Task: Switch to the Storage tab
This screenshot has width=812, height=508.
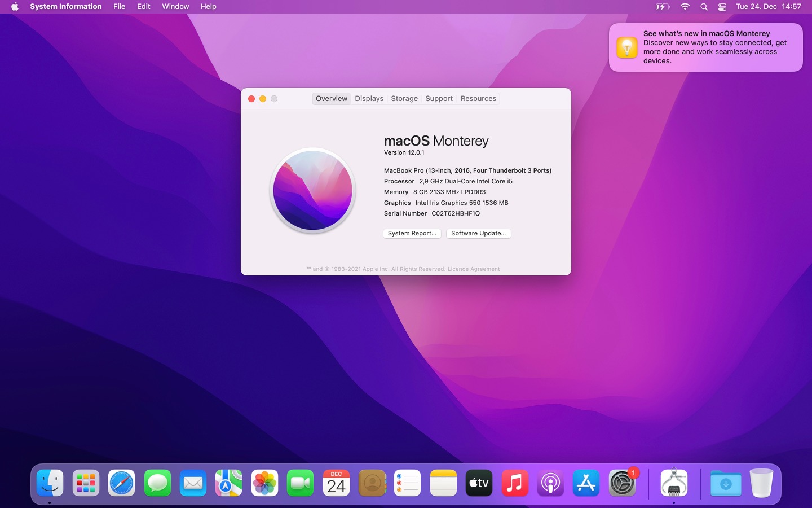Action: coord(404,98)
